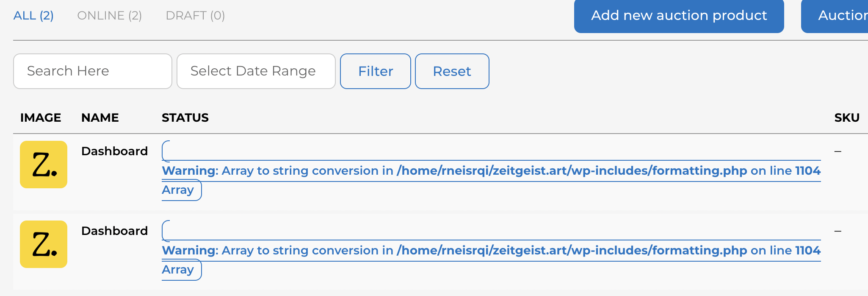Open the second row's Dashboard product name
The height and width of the screenshot is (296, 868).
[x=115, y=231]
